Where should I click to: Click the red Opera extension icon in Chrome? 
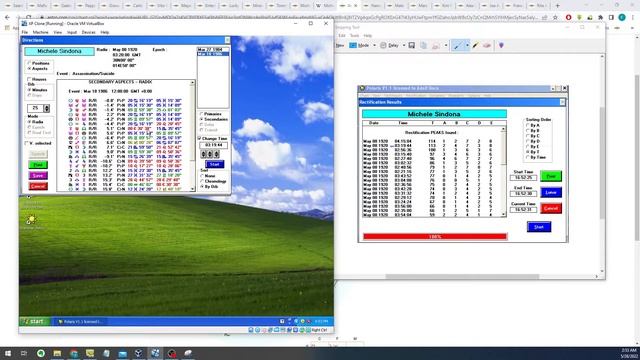(568, 18)
